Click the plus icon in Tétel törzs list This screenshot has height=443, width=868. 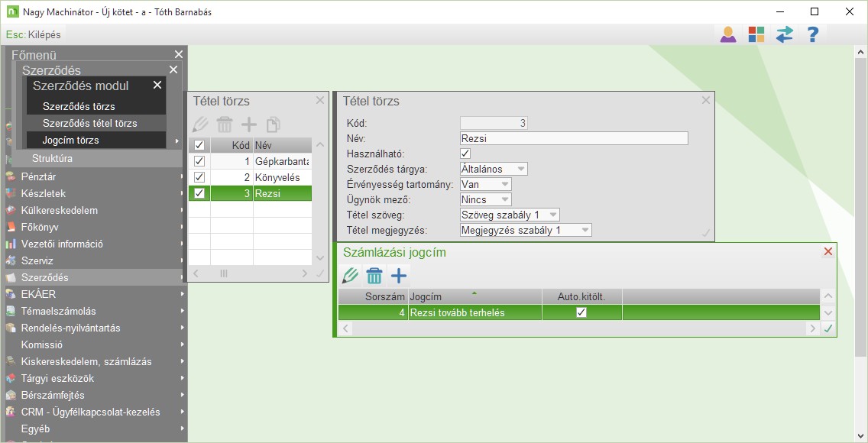[249, 124]
